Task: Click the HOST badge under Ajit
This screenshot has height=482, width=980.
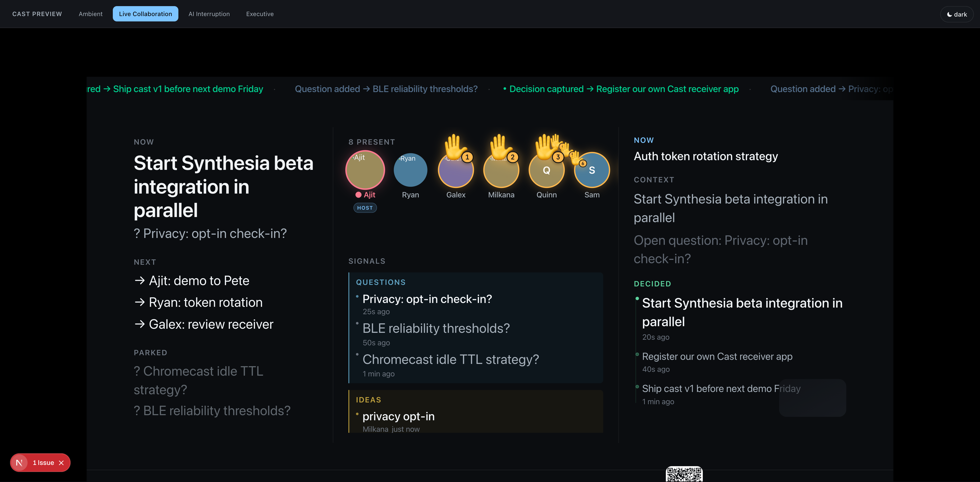Action: click(365, 208)
